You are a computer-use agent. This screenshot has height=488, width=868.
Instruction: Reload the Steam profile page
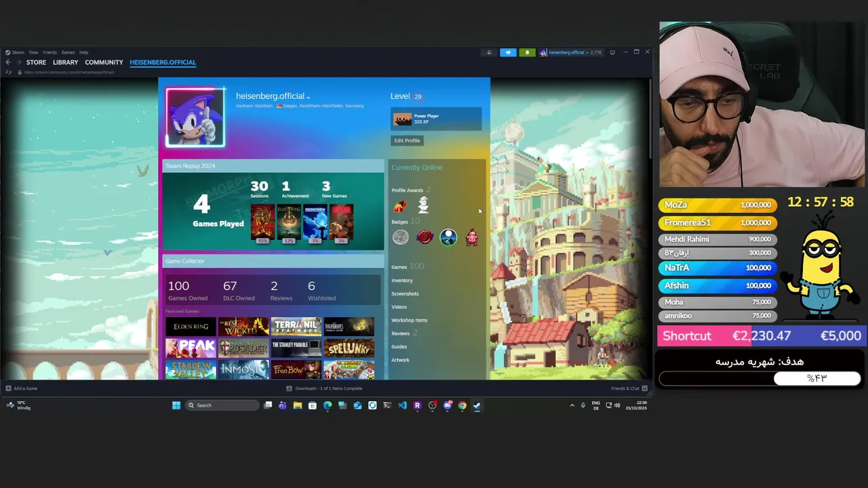tap(8, 72)
